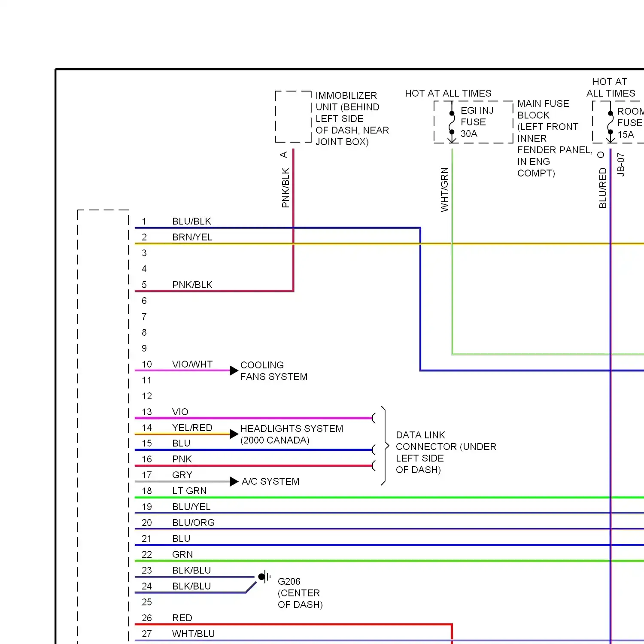Click the G206 ground symbol

pos(264,577)
